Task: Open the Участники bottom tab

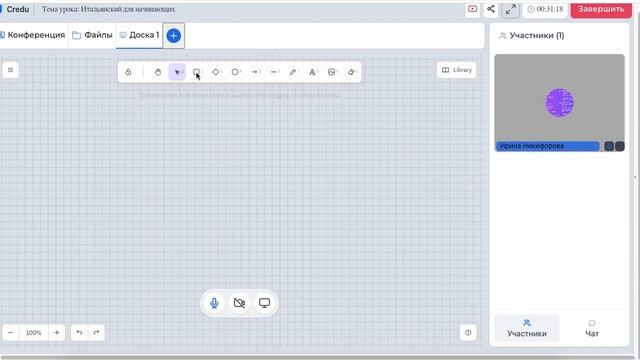Action: pyautogui.click(x=527, y=328)
